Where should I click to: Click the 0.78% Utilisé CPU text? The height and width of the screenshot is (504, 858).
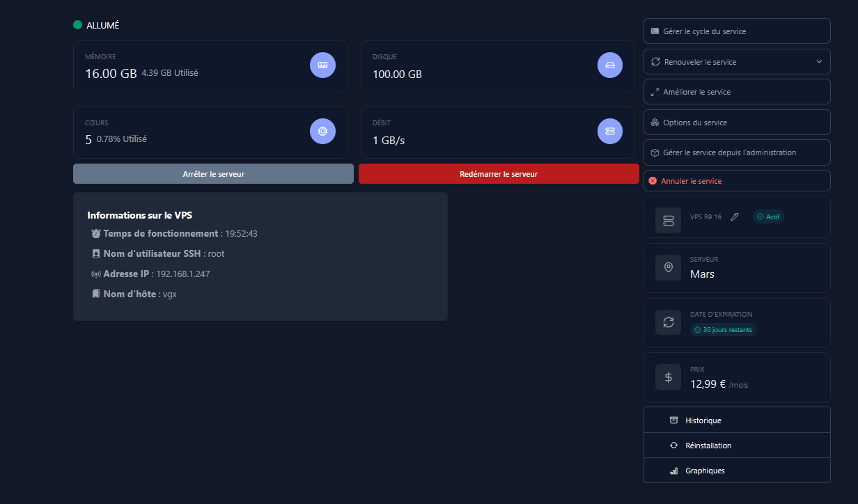pyautogui.click(x=122, y=139)
